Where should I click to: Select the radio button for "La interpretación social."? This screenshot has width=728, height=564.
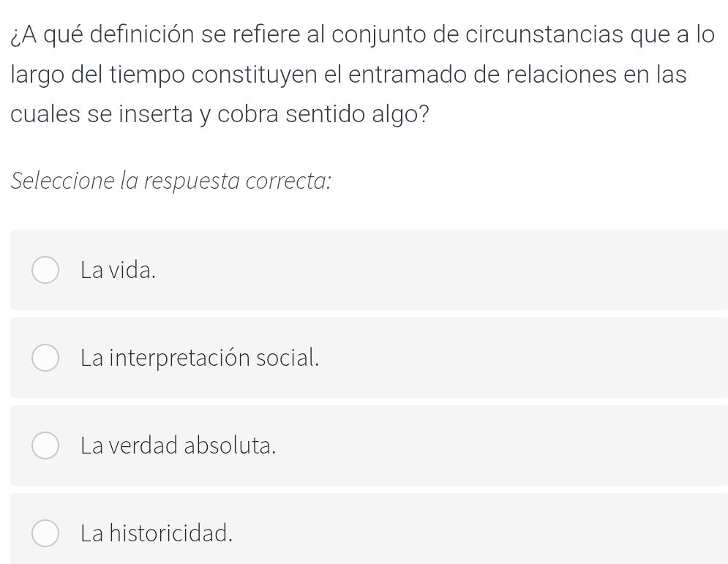tap(45, 358)
